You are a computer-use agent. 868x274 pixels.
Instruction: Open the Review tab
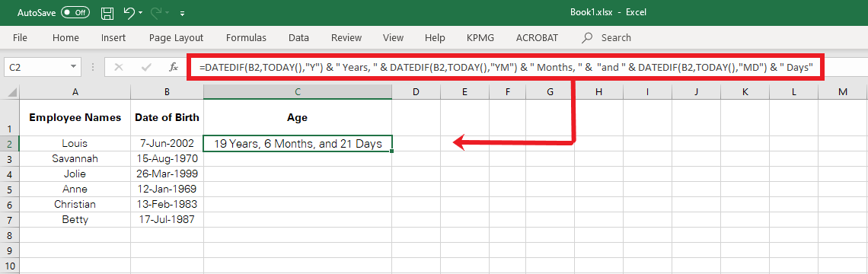[346, 37]
